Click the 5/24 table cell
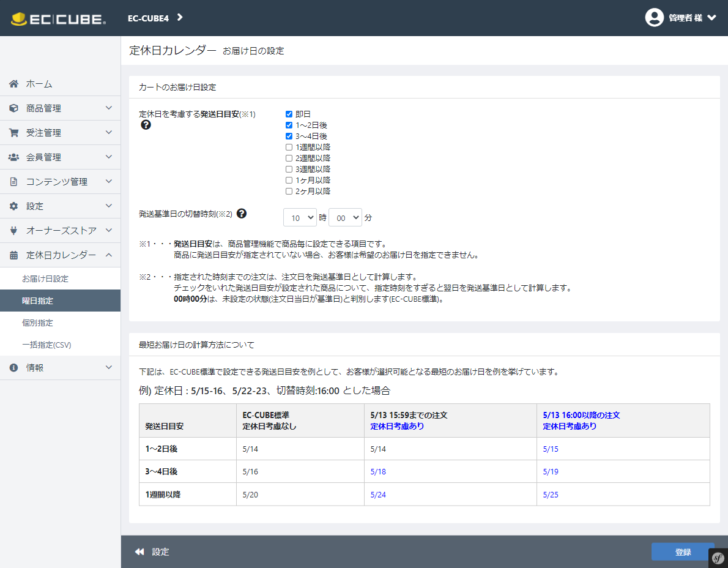Image resolution: width=728 pixels, height=568 pixels. point(450,495)
